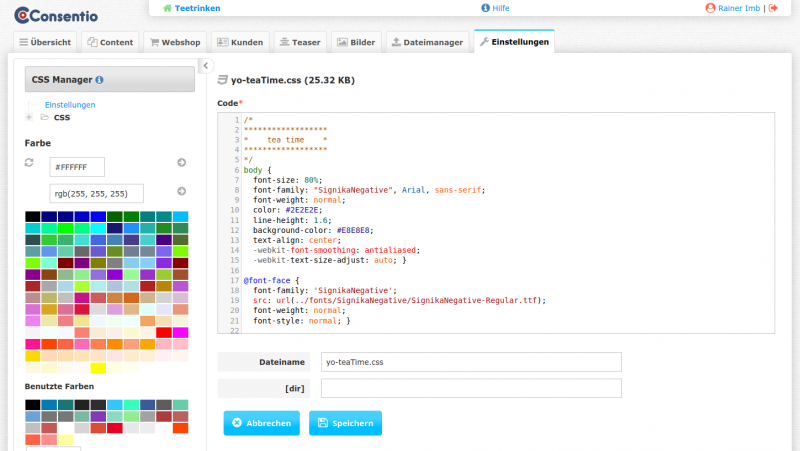Click the arrow icon next to the rgb value field
Viewport: 800px width, 451px height.
182,191
